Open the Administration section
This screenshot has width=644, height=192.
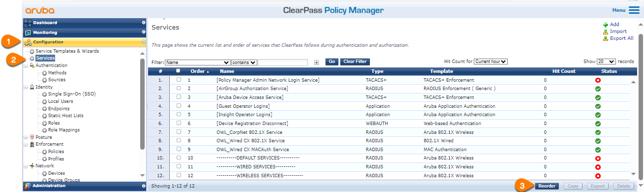(x=85, y=186)
